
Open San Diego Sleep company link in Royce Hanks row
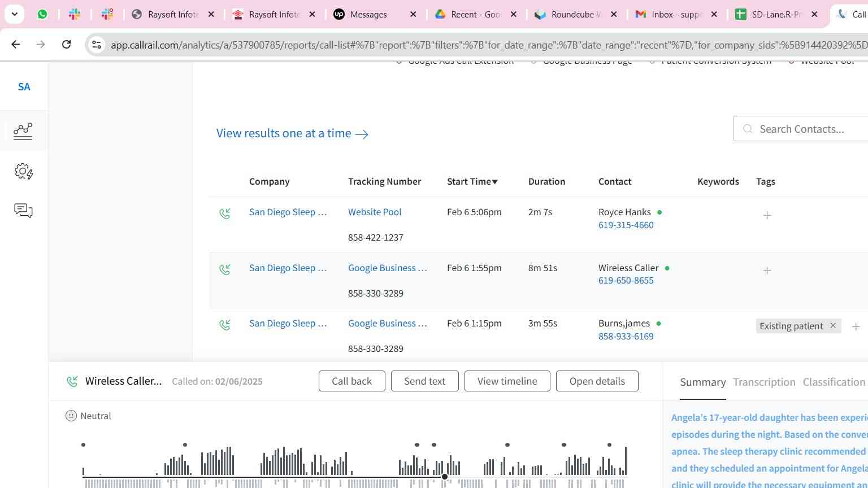[x=288, y=212]
